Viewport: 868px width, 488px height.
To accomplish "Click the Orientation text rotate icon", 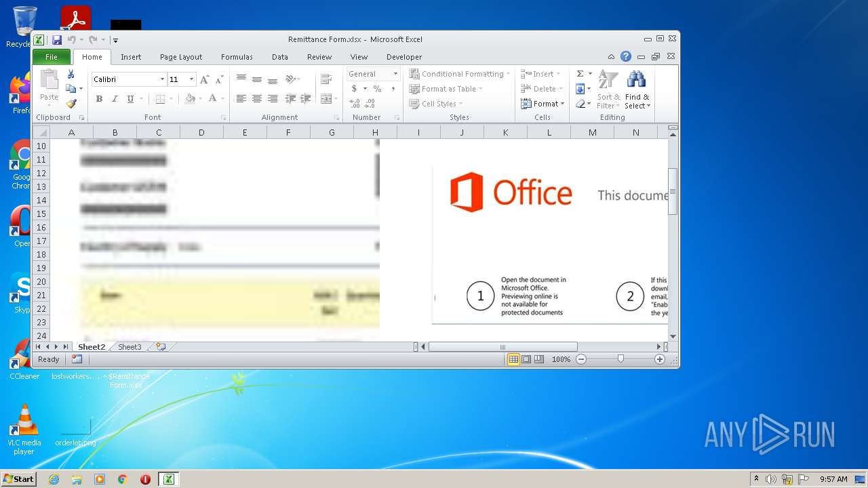I will point(290,79).
